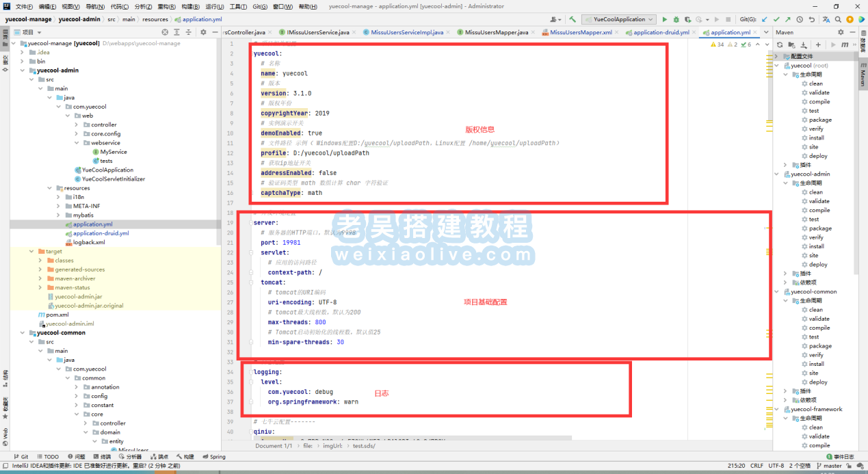The width and height of the screenshot is (868, 474).
Task: Open the TODO tool window button
Action: 48,457
